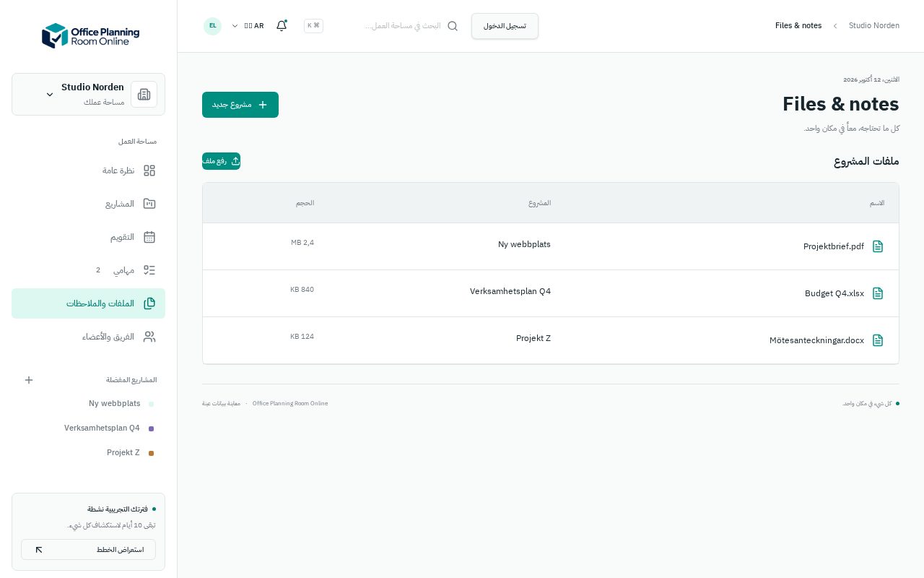This screenshot has height=578, width=924.
Task: Click the تسجيل الدخول button
Action: tap(505, 26)
